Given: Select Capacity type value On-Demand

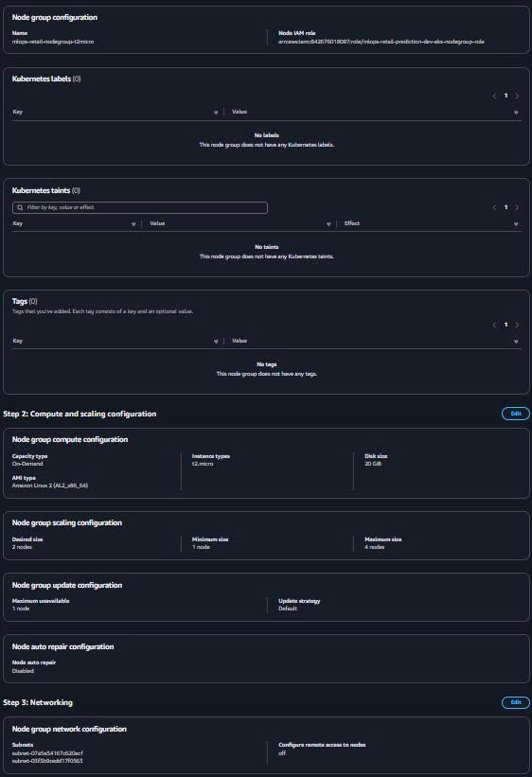Looking at the screenshot, I should pyautogui.click(x=27, y=464).
